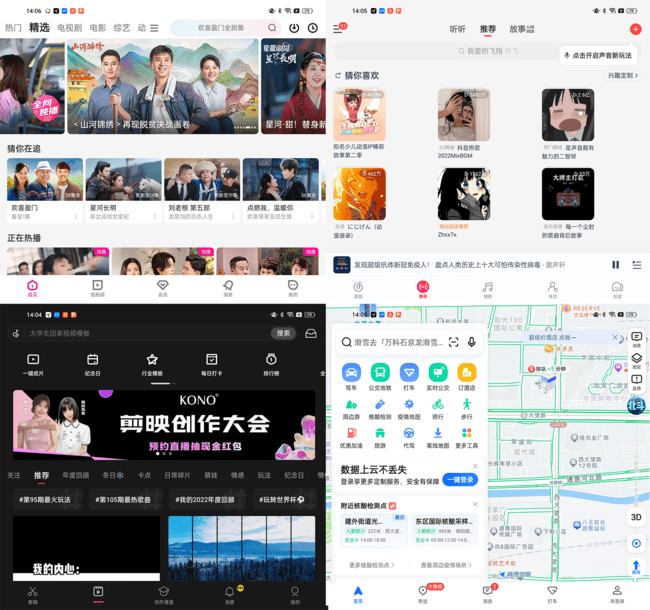Open music note tab in audio app bottom bar
Screen dimensions: 650x610
pos(488,289)
